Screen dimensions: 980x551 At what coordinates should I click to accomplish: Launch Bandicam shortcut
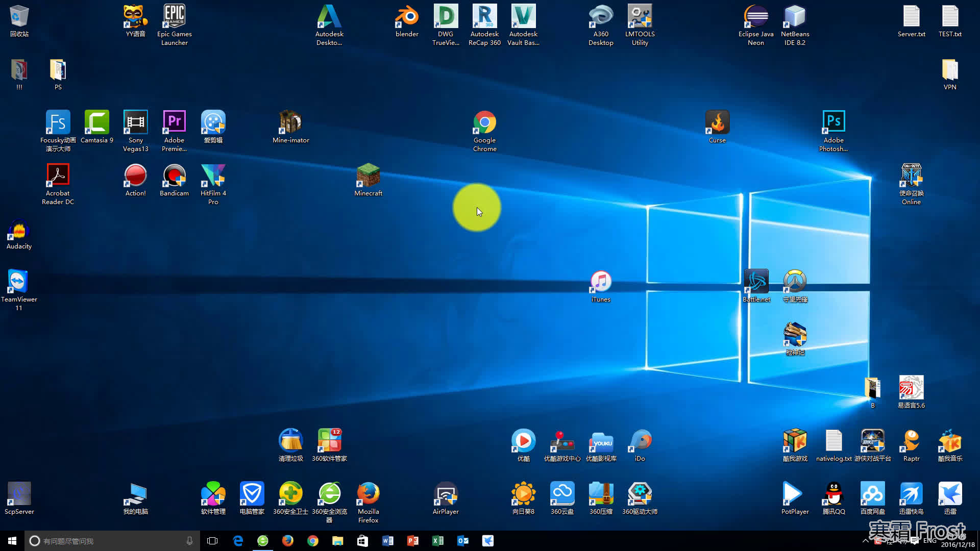pyautogui.click(x=174, y=180)
